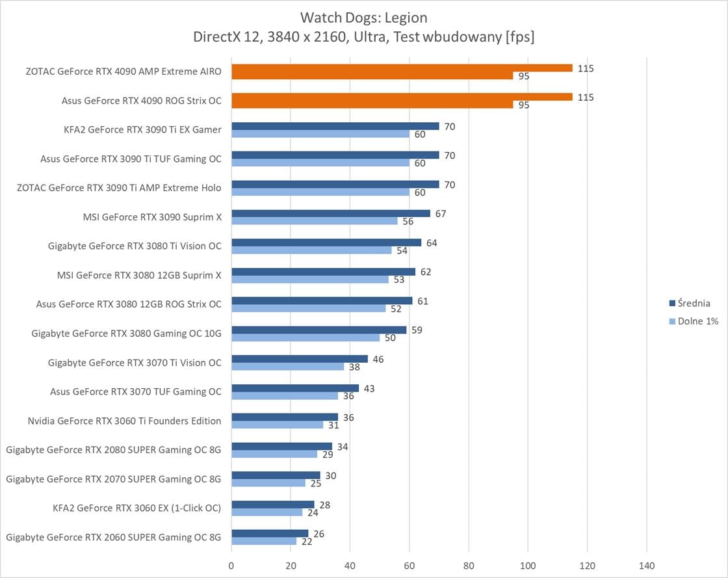The height and width of the screenshot is (578, 728).
Task: Click the x-axis tick label 40
Action: coord(350,566)
